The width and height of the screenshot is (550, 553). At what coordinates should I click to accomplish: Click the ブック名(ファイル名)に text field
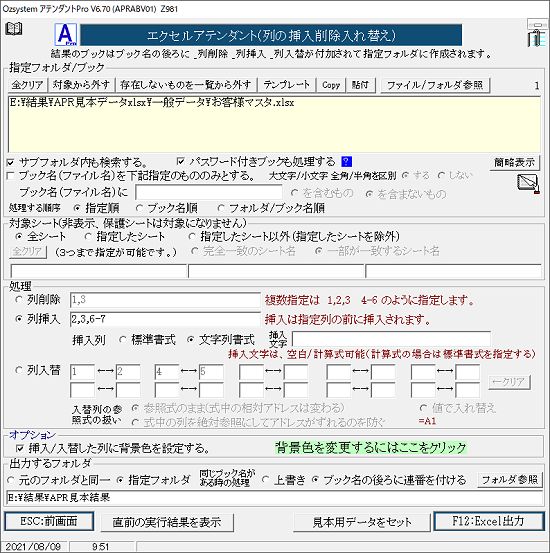coord(209,193)
